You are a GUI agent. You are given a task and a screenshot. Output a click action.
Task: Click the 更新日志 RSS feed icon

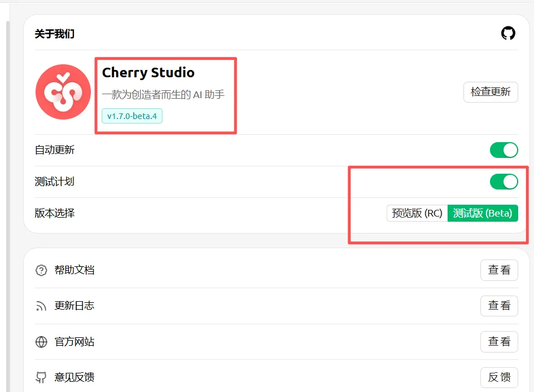pyautogui.click(x=41, y=306)
